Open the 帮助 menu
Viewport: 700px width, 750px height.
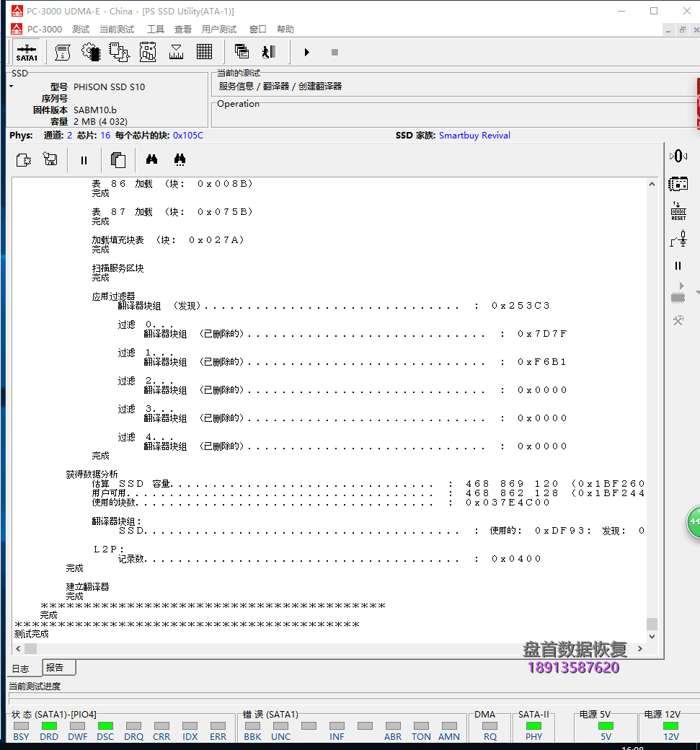(x=285, y=29)
